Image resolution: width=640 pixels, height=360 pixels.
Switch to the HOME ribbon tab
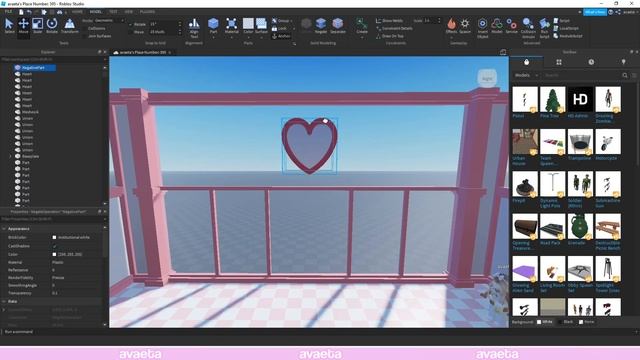click(77, 12)
